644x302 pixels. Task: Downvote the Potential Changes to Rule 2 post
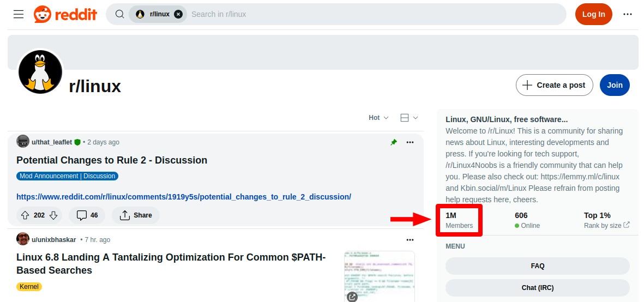click(53, 215)
